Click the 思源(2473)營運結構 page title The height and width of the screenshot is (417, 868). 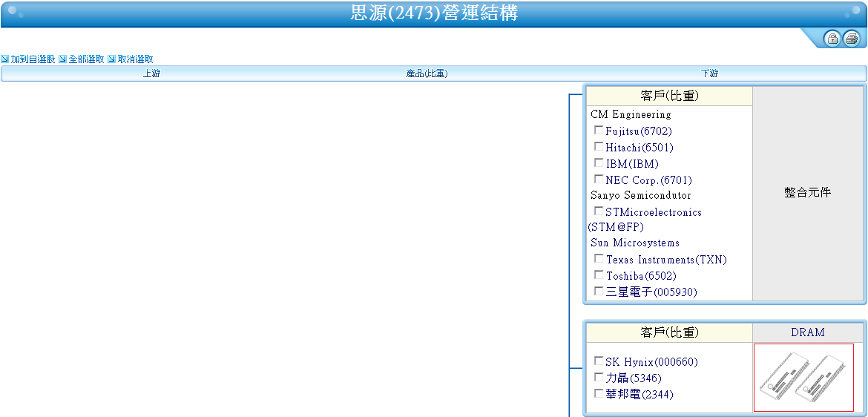pos(435,13)
